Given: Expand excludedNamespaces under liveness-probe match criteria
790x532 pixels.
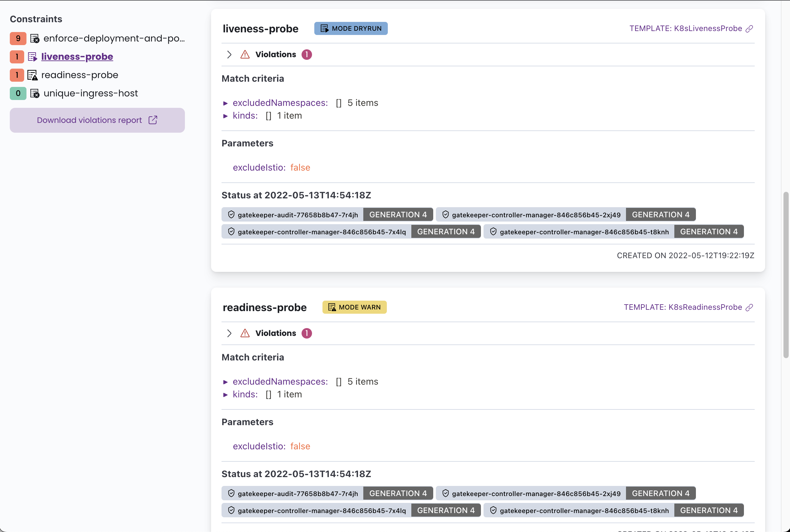Looking at the screenshot, I should (225, 103).
